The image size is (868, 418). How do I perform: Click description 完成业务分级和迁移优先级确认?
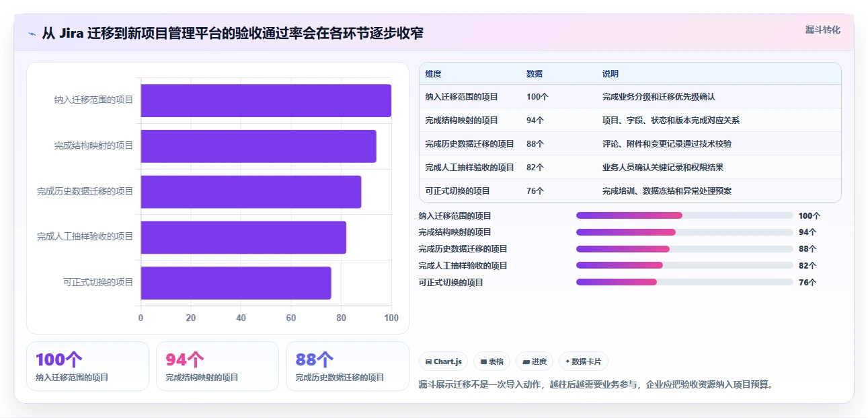659,97
